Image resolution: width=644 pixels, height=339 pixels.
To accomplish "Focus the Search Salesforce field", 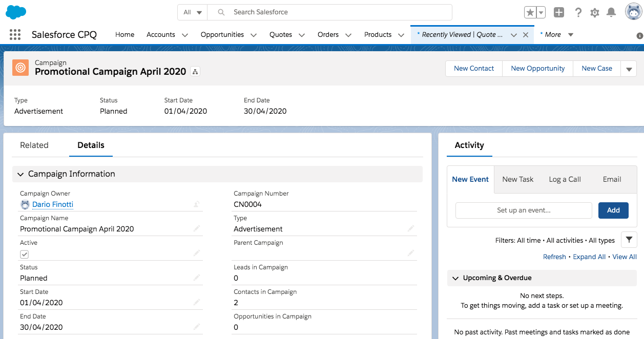I will pos(330,12).
